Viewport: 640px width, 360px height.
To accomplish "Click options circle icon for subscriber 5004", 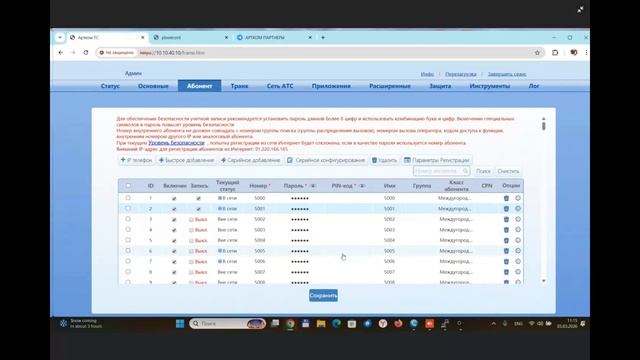I will tap(518, 240).
